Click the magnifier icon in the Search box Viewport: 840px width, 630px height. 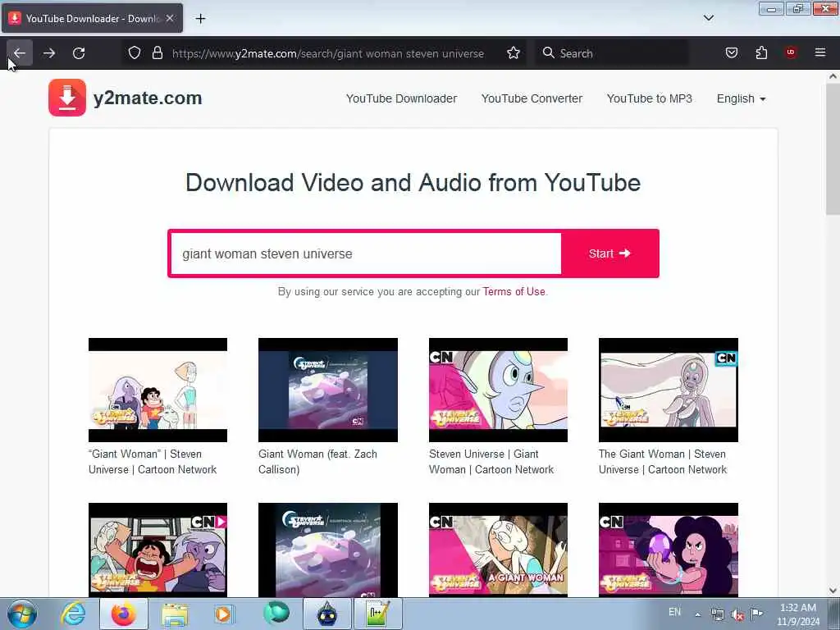coord(548,53)
